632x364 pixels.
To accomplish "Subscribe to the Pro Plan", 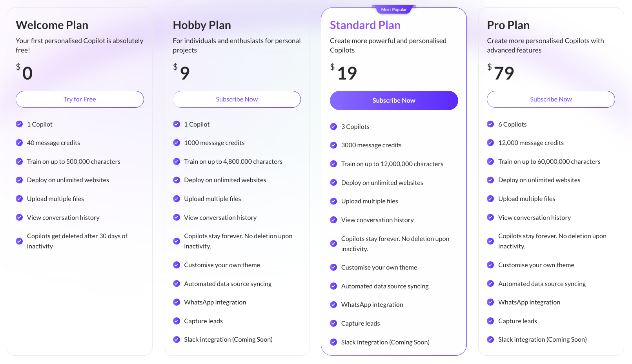I will coord(551,100).
